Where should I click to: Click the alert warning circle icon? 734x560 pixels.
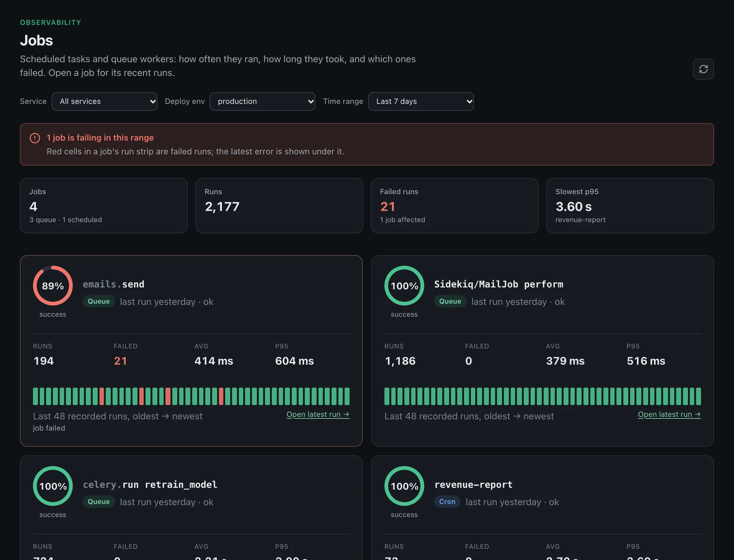pyautogui.click(x=35, y=138)
